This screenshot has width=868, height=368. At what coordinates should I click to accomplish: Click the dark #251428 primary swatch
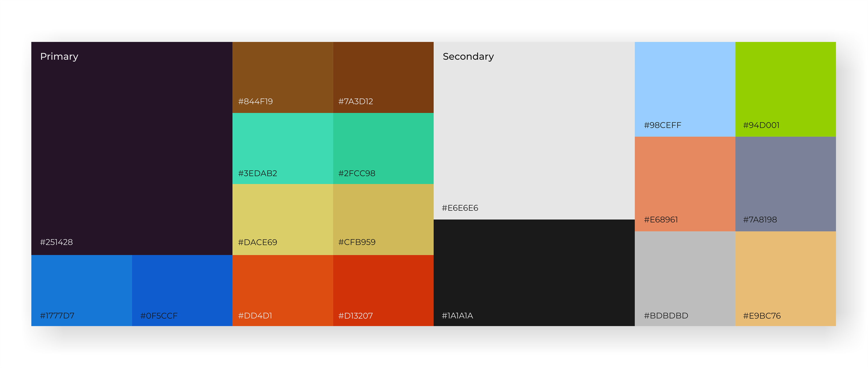tap(132, 148)
